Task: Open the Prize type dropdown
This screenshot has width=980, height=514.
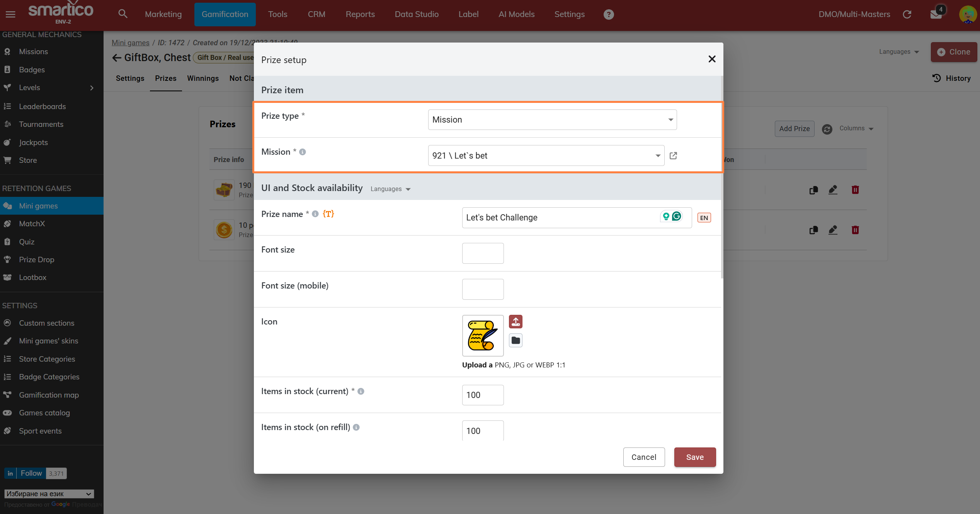Action: 552,120
